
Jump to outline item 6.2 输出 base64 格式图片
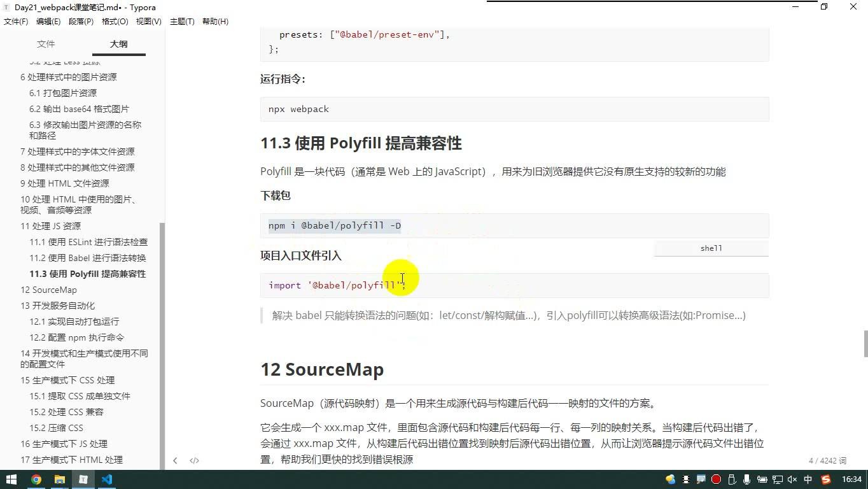point(79,109)
